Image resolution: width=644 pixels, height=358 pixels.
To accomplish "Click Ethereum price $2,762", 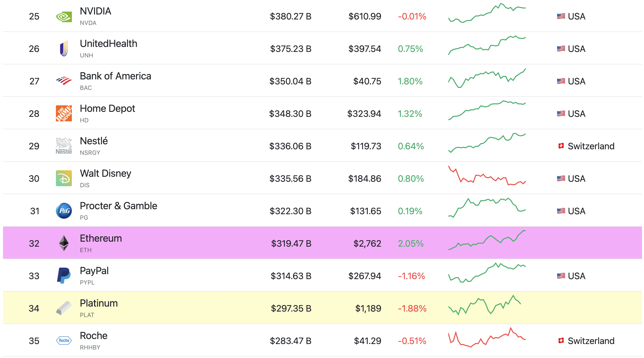I will (x=367, y=243).
